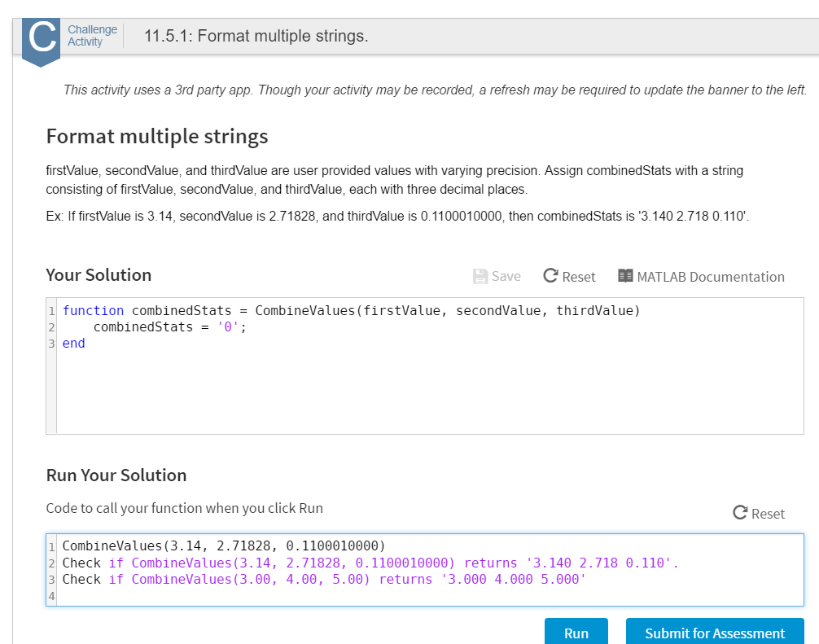The image size is (819, 644).
Task: Click the Save floppy disk icon
Action: [x=480, y=277]
